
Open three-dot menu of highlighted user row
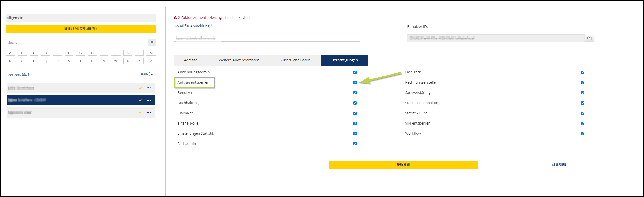click(149, 100)
